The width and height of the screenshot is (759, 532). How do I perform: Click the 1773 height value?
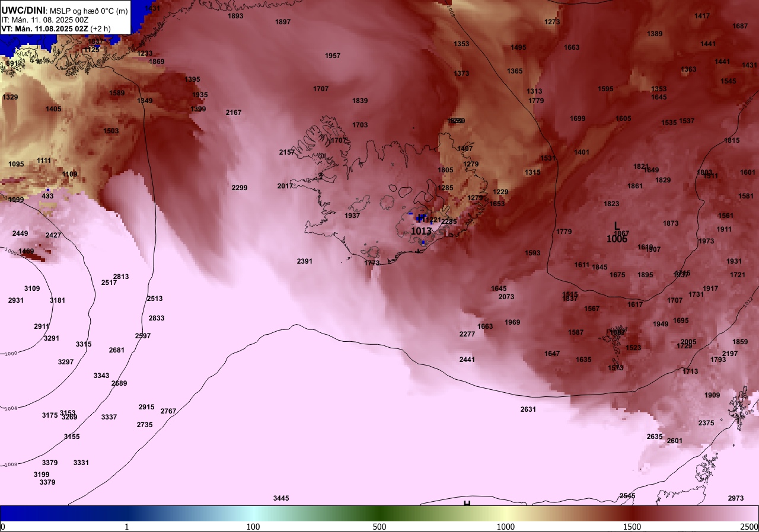[x=372, y=263]
